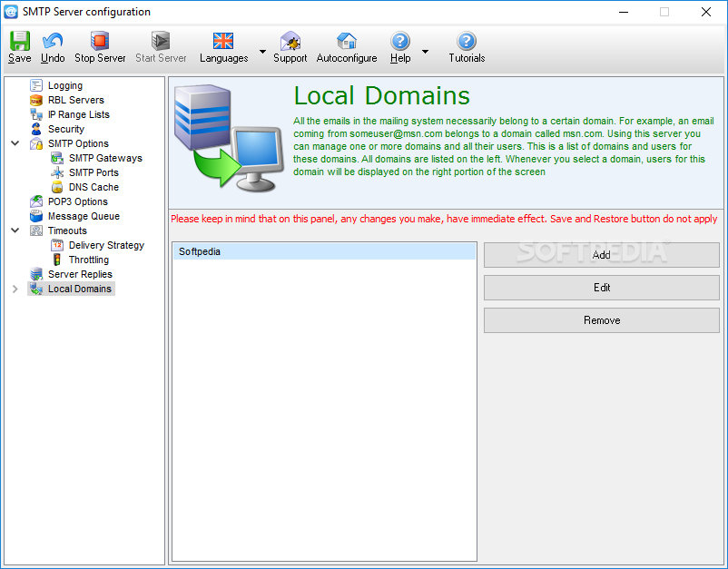Screen dimensions: 728x569
Task: Open Server Replies page
Action: click(x=80, y=274)
